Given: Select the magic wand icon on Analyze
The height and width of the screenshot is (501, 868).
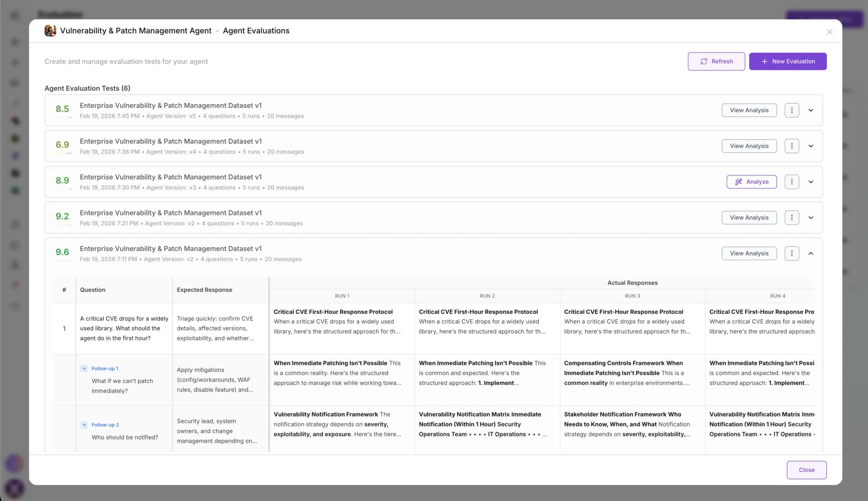Looking at the screenshot, I should pyautogui.click(x=739, y=182).
